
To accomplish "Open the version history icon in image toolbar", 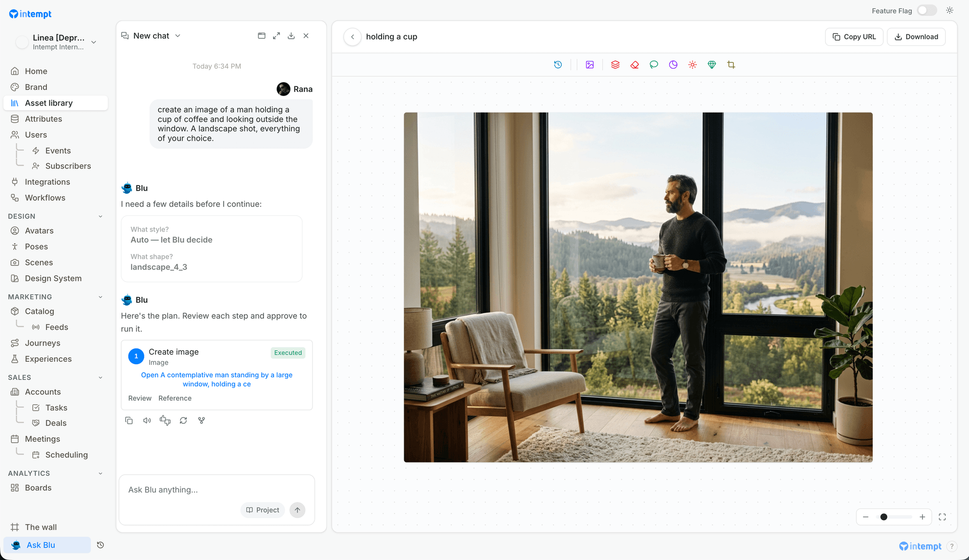I will tap(558, 65).
